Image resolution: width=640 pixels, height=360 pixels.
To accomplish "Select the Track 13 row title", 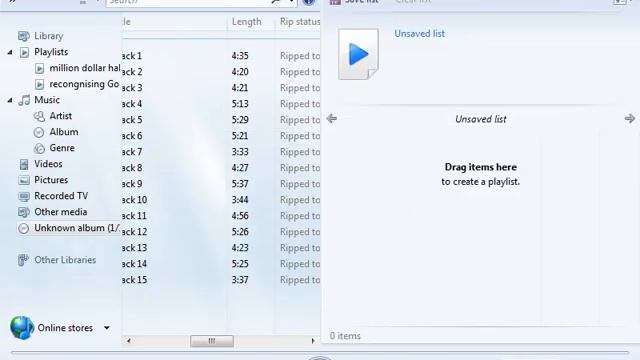I will pos(134,248).
